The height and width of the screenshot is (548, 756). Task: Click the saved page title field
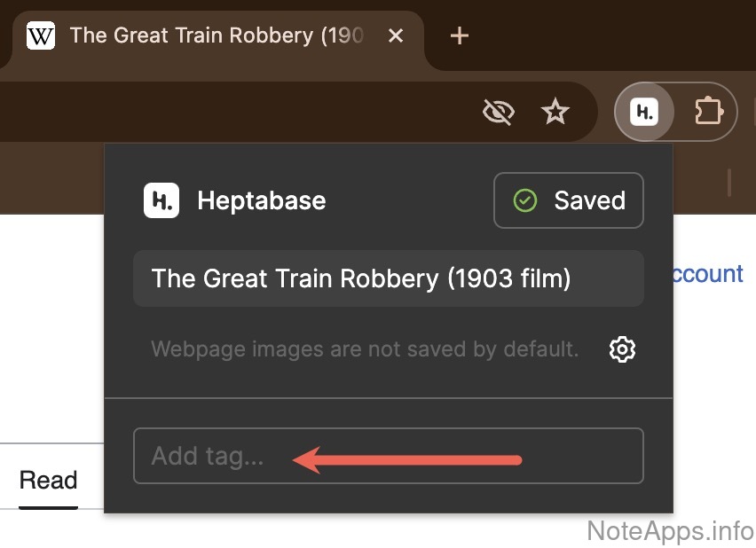point(388,278)
